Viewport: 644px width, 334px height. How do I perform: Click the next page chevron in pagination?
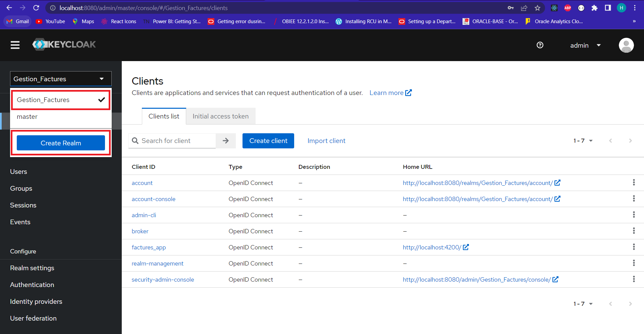631,141
